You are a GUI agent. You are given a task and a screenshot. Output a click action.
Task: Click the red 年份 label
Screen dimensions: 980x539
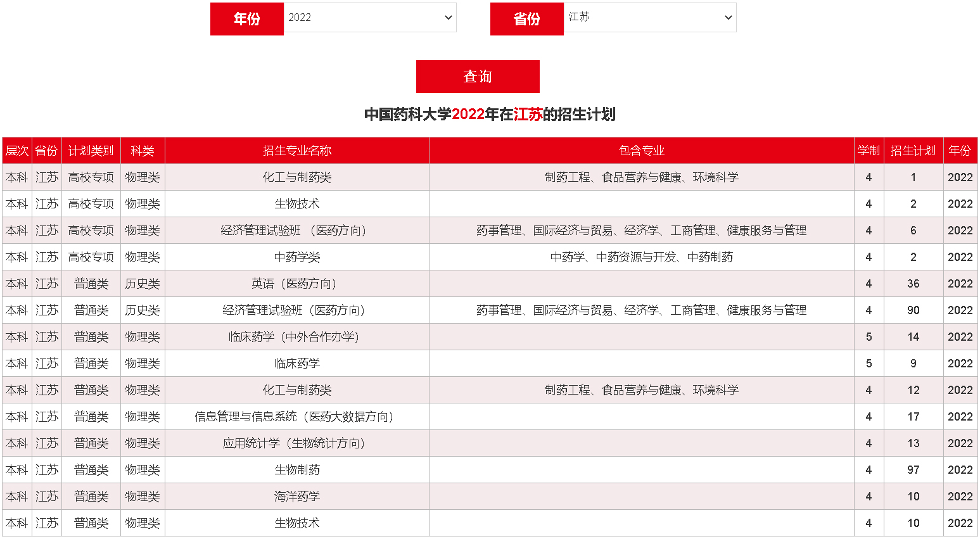tap(247, 19)
